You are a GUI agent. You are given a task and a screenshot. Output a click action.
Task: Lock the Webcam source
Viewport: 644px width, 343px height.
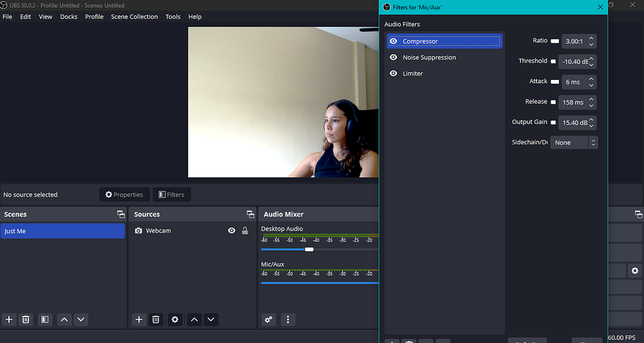click(245, 231)
